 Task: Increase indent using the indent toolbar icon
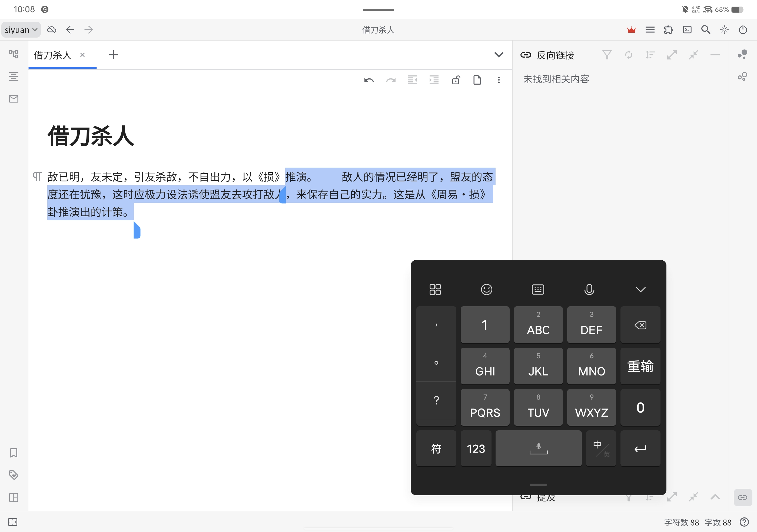[434, 80]
